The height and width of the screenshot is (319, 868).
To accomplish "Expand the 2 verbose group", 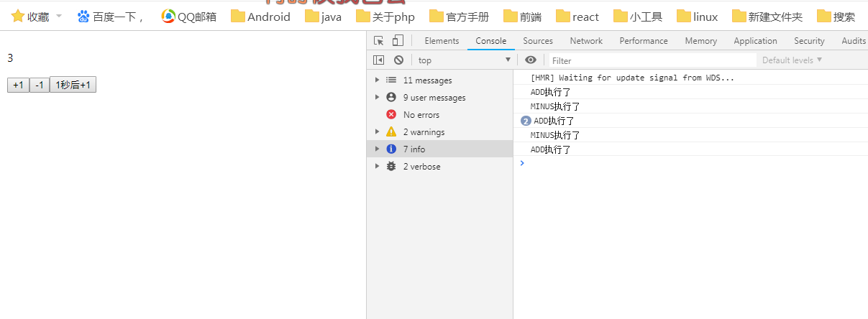I will 377,166.
